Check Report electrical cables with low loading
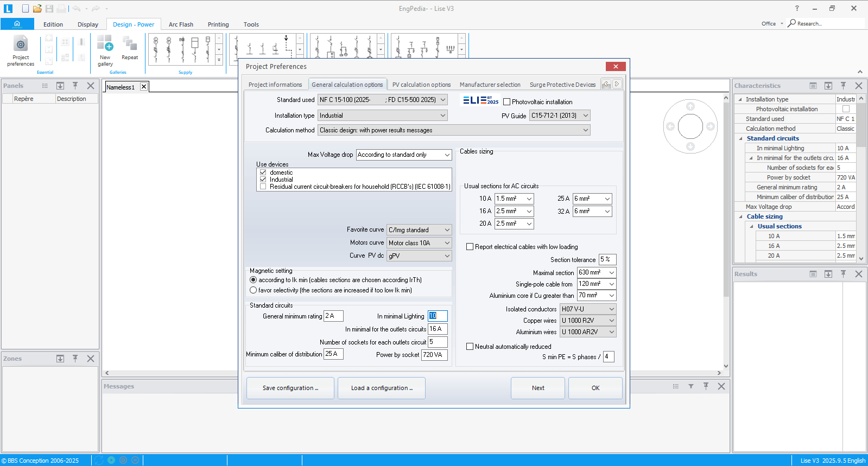The width and height of the screenshot is (868, 466). click(x=470, y=247)
